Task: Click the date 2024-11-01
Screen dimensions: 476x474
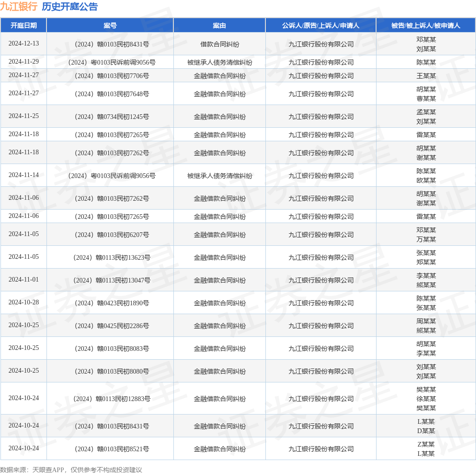Action: click(x=24, y=279)
